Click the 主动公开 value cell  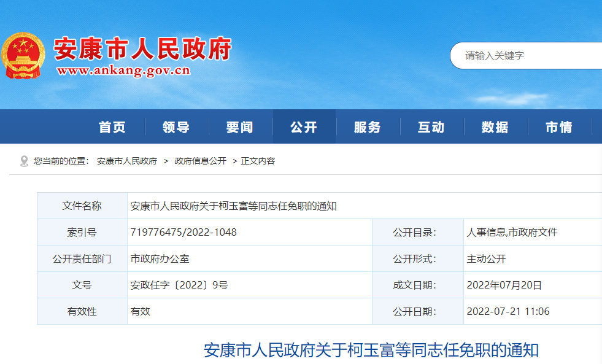(533, 259)
